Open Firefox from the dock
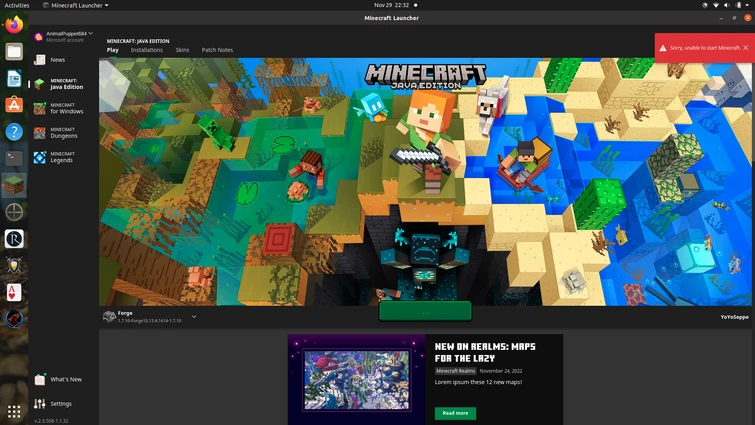Screen dimensions: 755x425 (14, 25)
